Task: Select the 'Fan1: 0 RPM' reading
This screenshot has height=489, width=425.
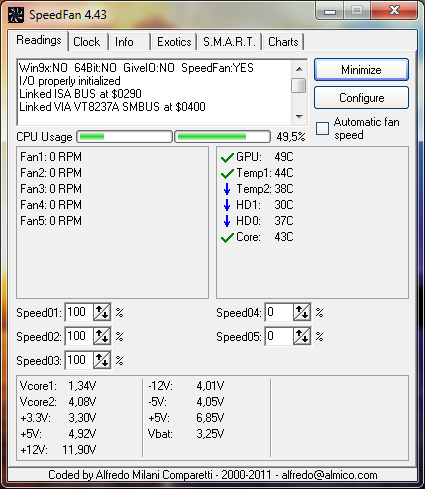Action: 51,157
